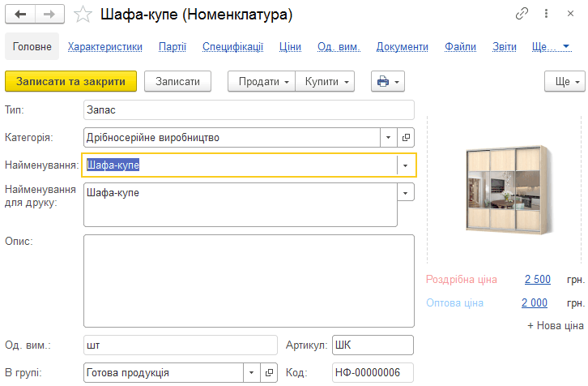Expand the Категорія dropdown arrow
The height and width of the screenshot is (386, 588).
389,137
